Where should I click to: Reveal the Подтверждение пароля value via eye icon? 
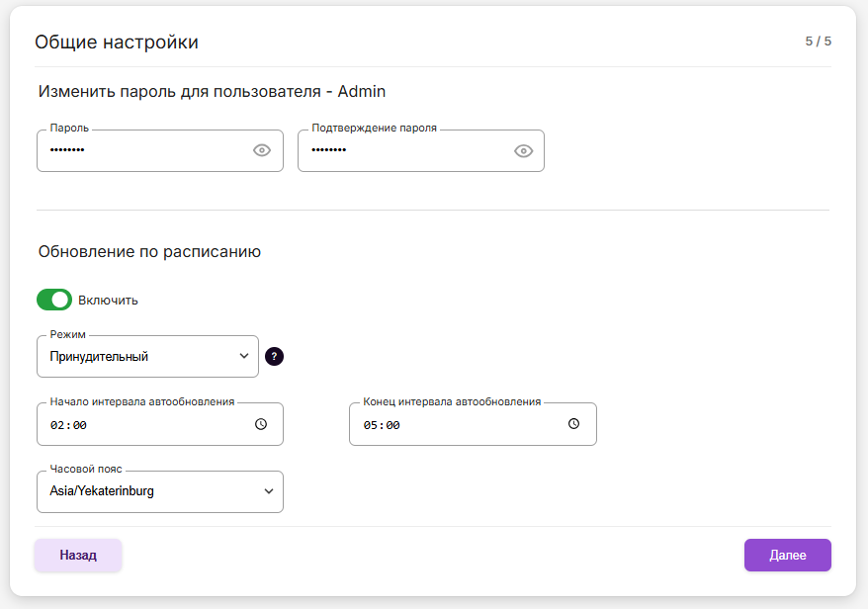(523, 150)
